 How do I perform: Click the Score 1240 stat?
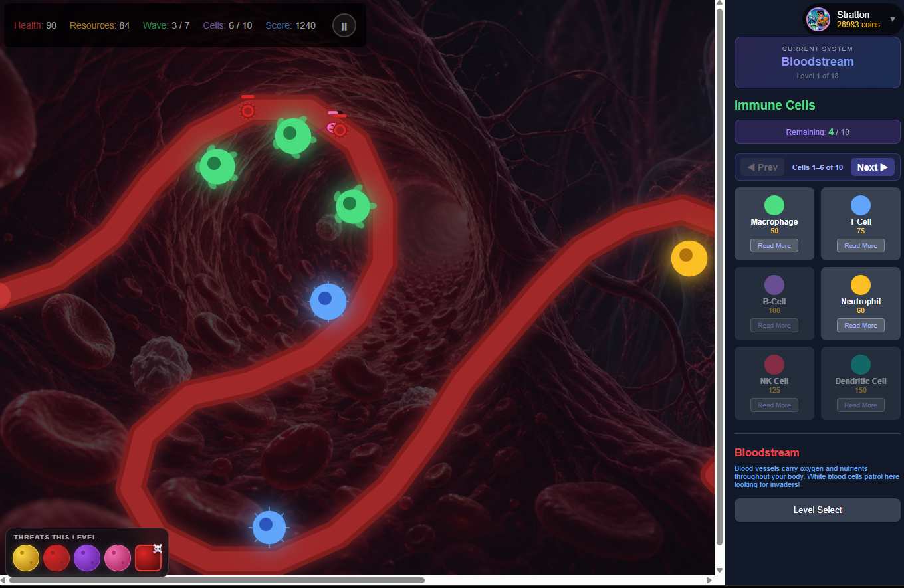tap(290, 25)
